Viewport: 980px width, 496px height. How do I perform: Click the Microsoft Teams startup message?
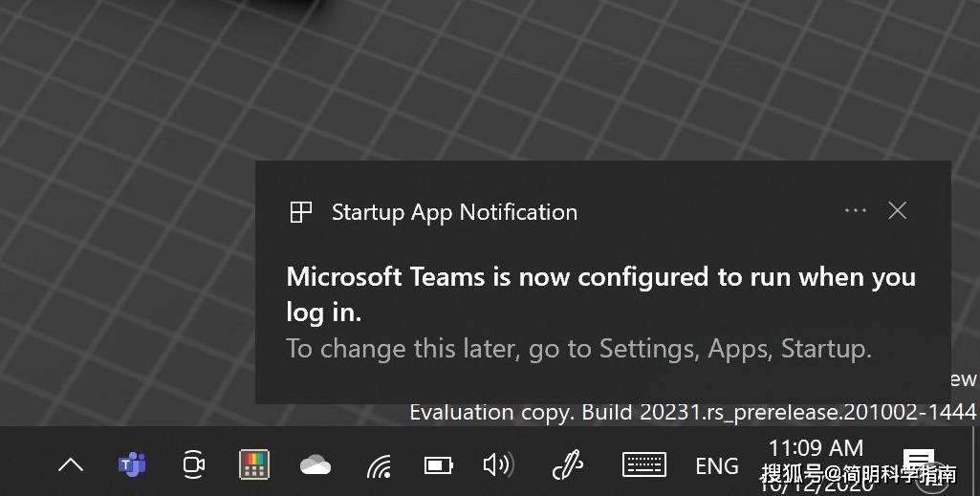point(600,293)
